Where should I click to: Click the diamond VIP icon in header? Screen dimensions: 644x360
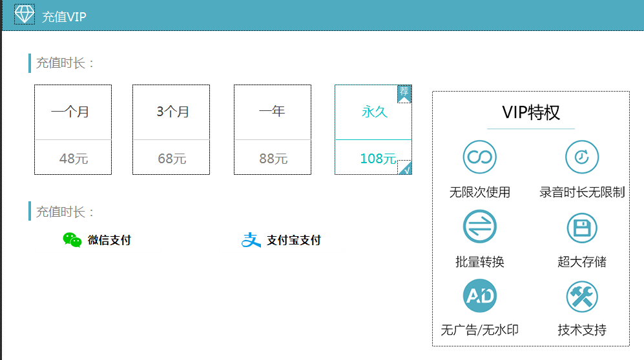point(25,14)
